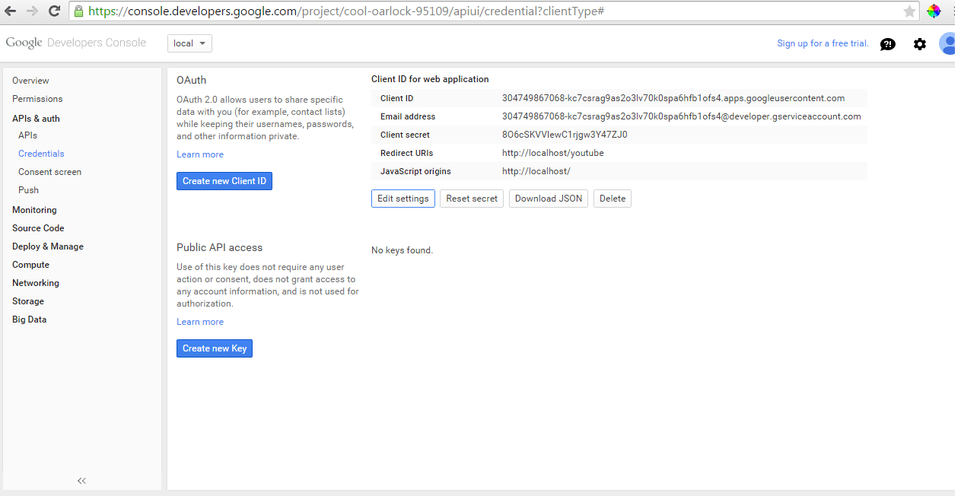Click 'No keys found.' text
This screenshot has height=496, width=980.
point(402,250)
